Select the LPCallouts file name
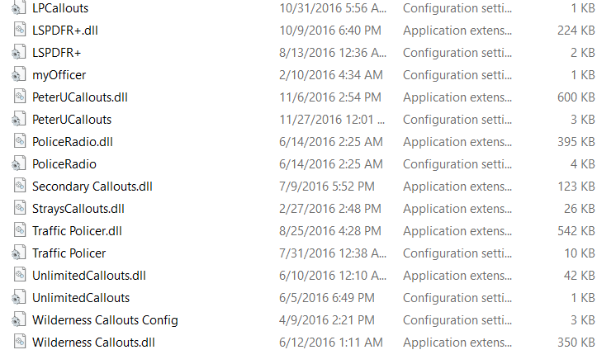Image resolution: width=616 pixels, height=364 pixels. [x=60, y=7]
